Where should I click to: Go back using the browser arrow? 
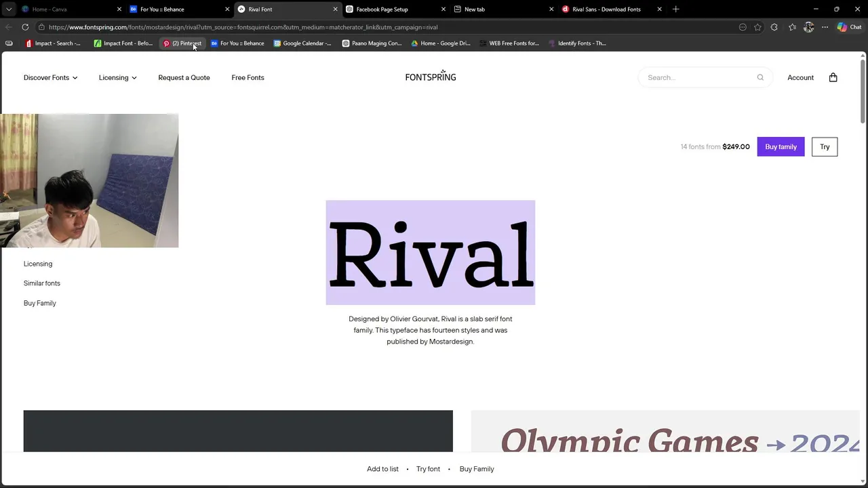(8, 27)
